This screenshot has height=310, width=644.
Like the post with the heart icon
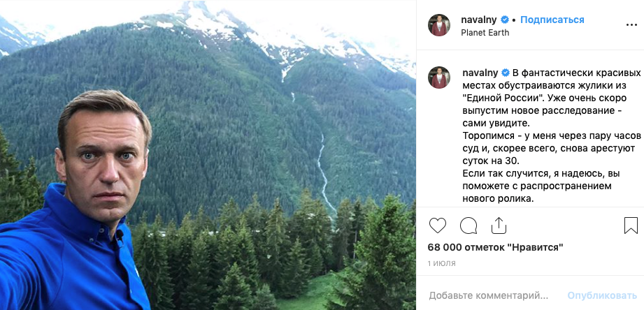(438, 226)
